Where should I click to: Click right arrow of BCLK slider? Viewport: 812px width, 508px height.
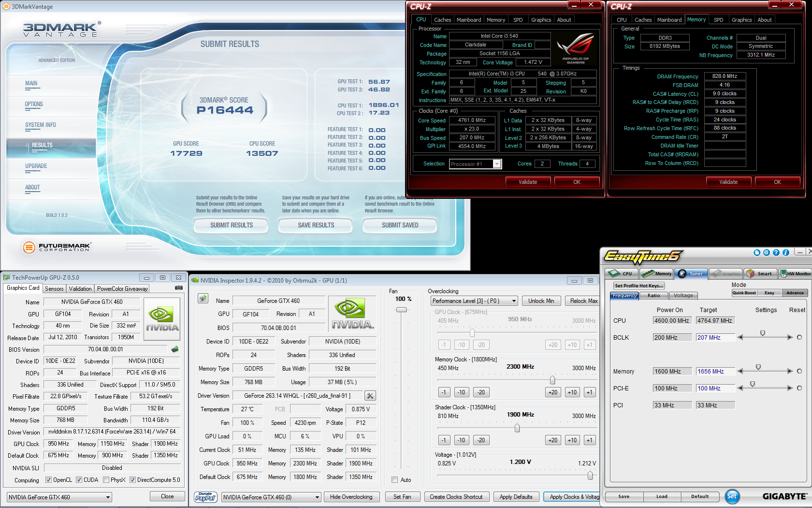(x=789, y=337)
